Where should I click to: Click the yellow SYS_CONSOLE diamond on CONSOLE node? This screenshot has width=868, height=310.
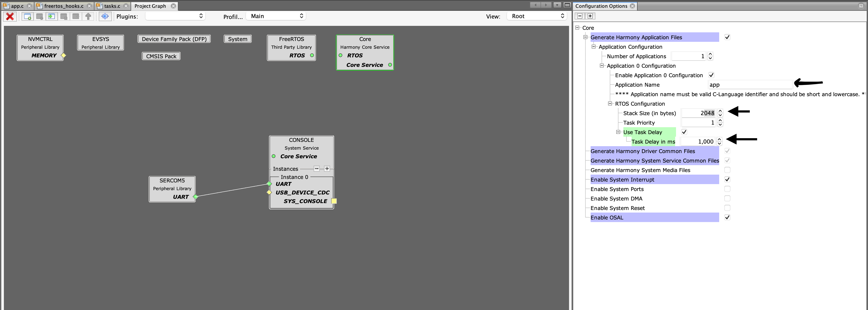click(334, 201)
